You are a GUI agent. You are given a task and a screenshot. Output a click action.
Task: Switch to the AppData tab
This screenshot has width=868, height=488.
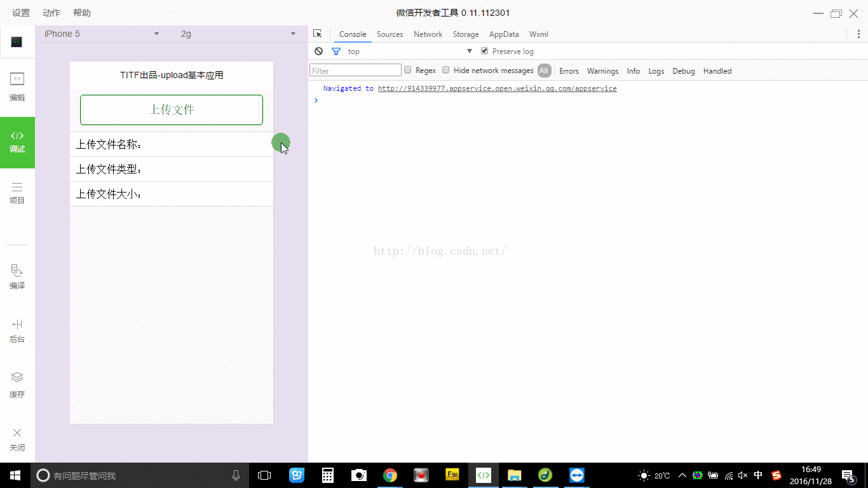[x=504, y=34]
